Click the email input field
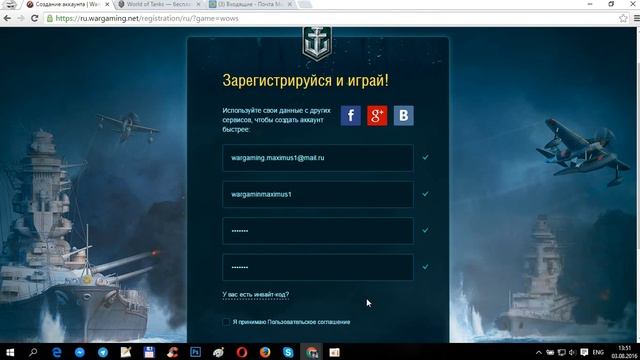The height and width of the screenshot is (360, 640). point(318,158)
